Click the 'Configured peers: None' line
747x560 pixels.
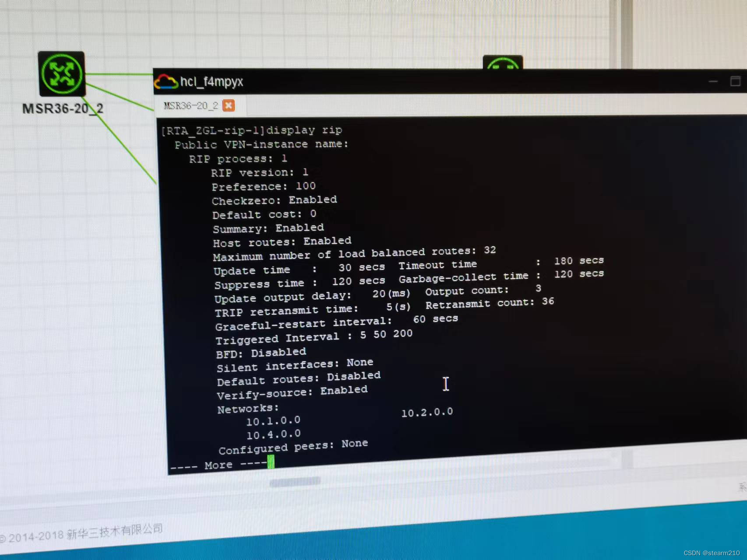coord(293,447)
